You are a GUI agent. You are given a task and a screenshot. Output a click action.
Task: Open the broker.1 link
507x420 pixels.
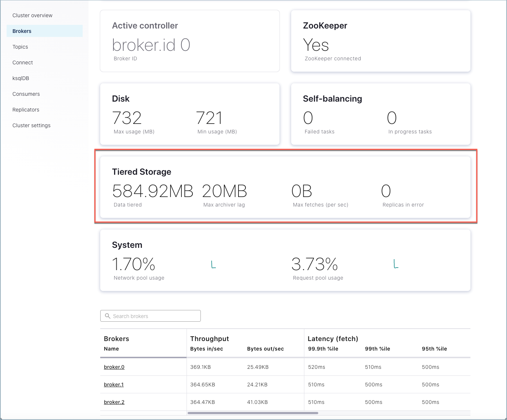[x=114, y=385]
